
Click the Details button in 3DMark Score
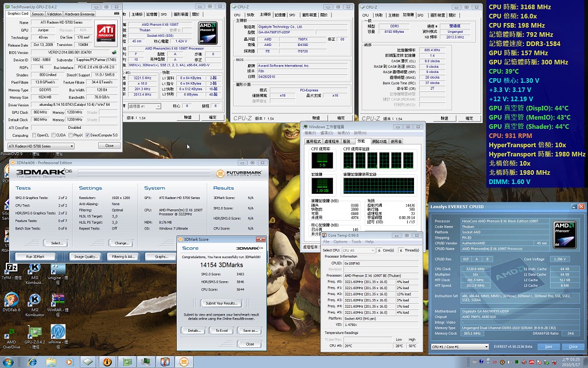tap(194, 331)
